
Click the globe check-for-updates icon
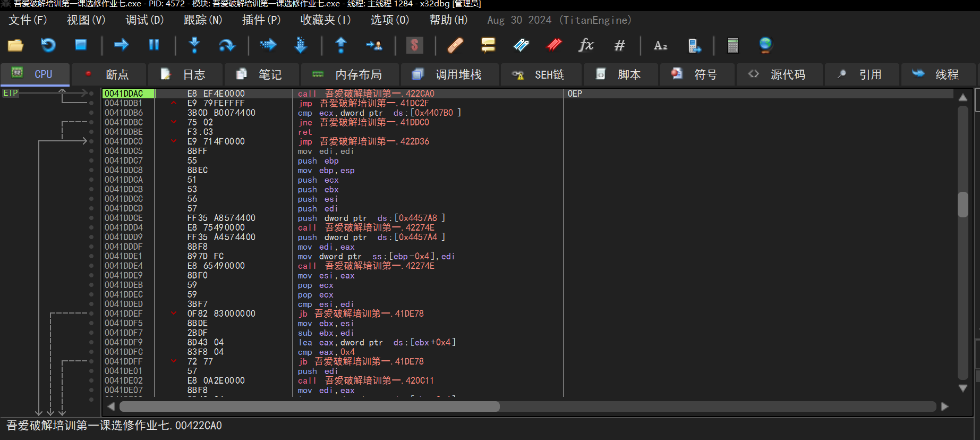tap(765, 45)
